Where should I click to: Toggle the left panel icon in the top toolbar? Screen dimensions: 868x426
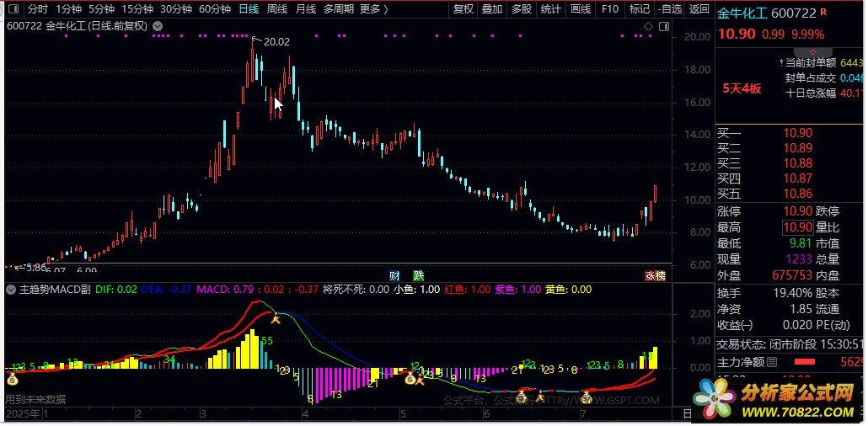point(14,9)
